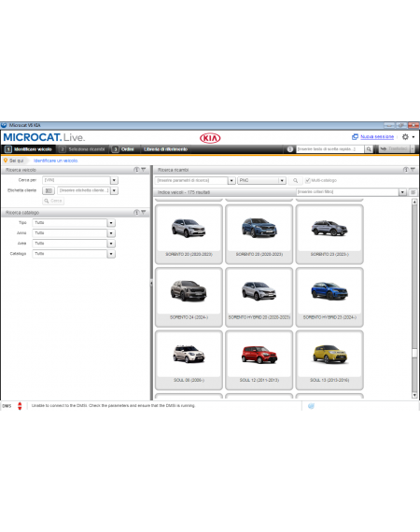Click the status bar globe icon
The height and width of the screenshot is (532, 420).
tap(311, 406)
